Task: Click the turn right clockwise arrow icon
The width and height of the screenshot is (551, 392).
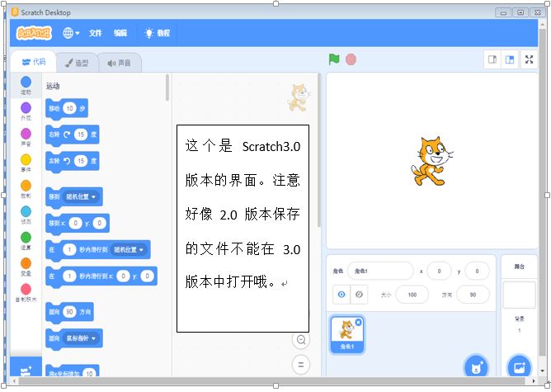Action: [67, 135]
